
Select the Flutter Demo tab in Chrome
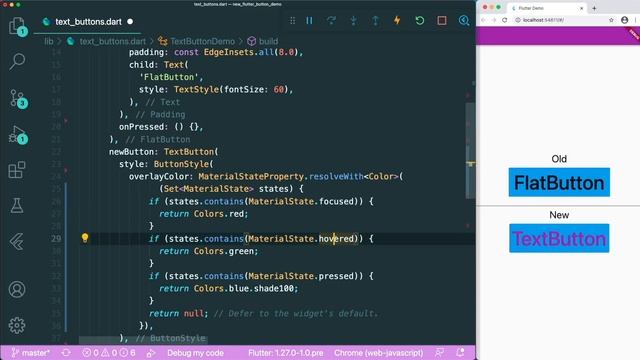coord(547,8)
